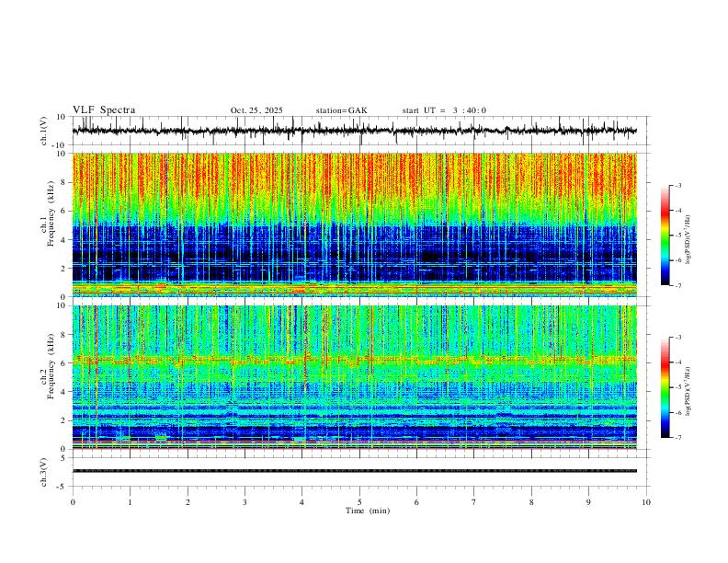This screenshot has height=563, width=728.
Task: Click inside the ch.1 spectrogram panel
Action: pyautogui.click(x=355, y=224)
